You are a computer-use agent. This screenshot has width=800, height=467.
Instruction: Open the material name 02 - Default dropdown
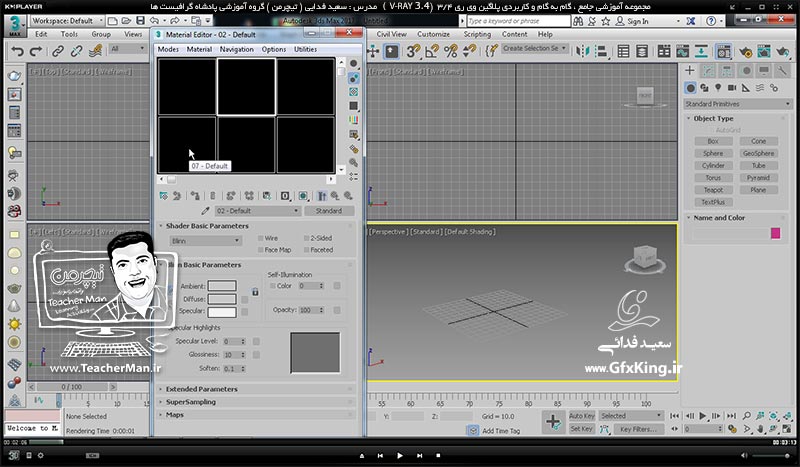pyautogui.click(x=257, y=211)
